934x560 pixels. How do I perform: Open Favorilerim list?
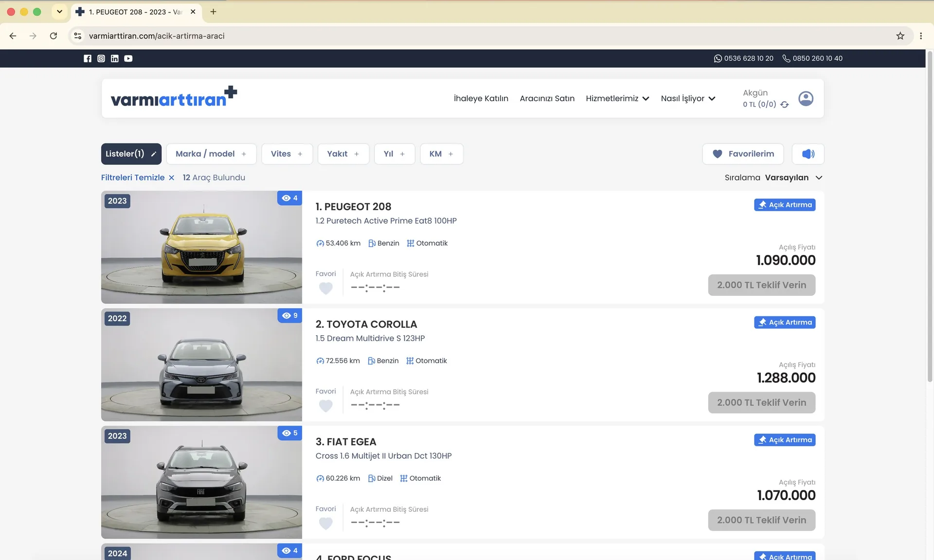[743, 154]
